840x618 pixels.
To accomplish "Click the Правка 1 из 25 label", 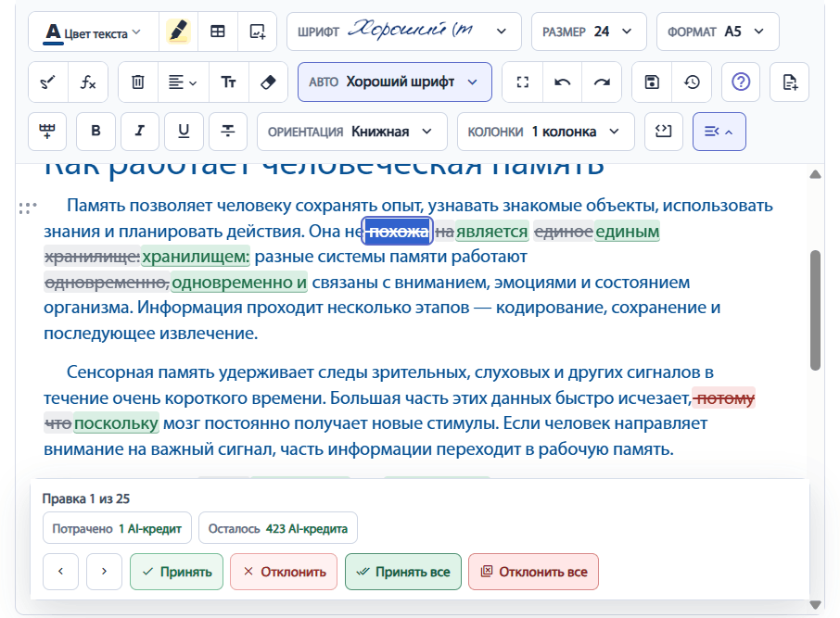I will pyautogui.click(x=85, y=498).
